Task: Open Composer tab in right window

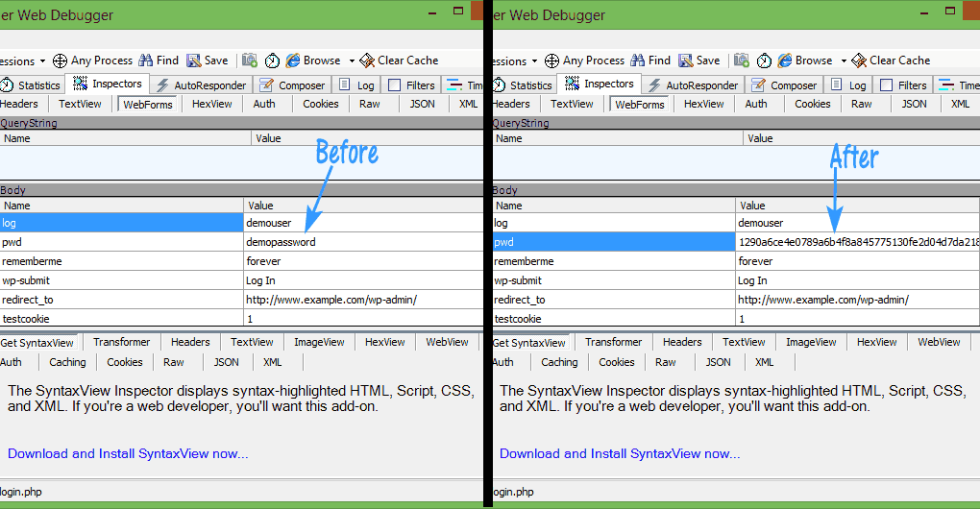Action: pos(784,85)
